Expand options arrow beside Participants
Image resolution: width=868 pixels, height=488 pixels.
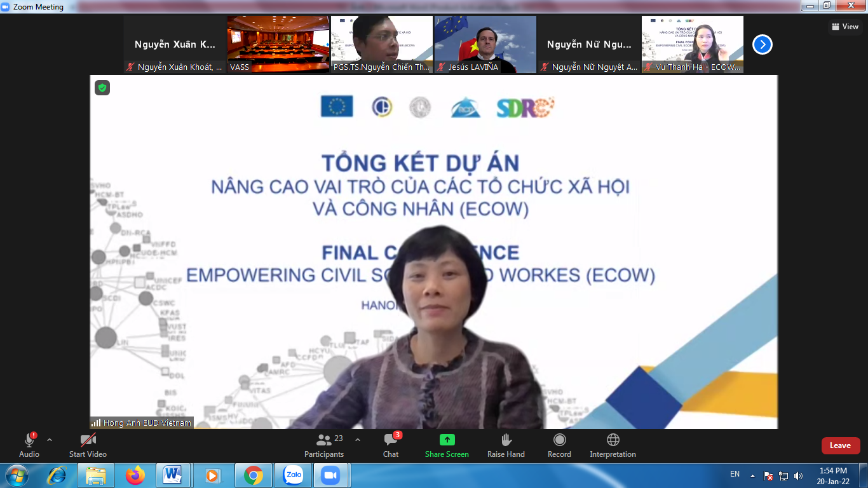(357, 440)
